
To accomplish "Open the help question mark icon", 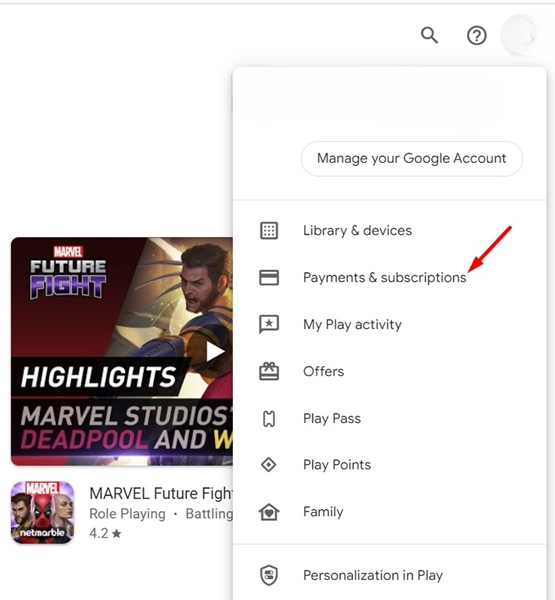I will click(x=477, y=36).
